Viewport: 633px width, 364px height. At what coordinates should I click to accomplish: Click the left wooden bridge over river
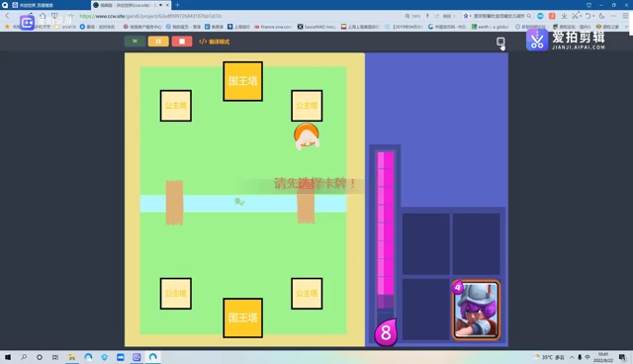tap(174, 203)
